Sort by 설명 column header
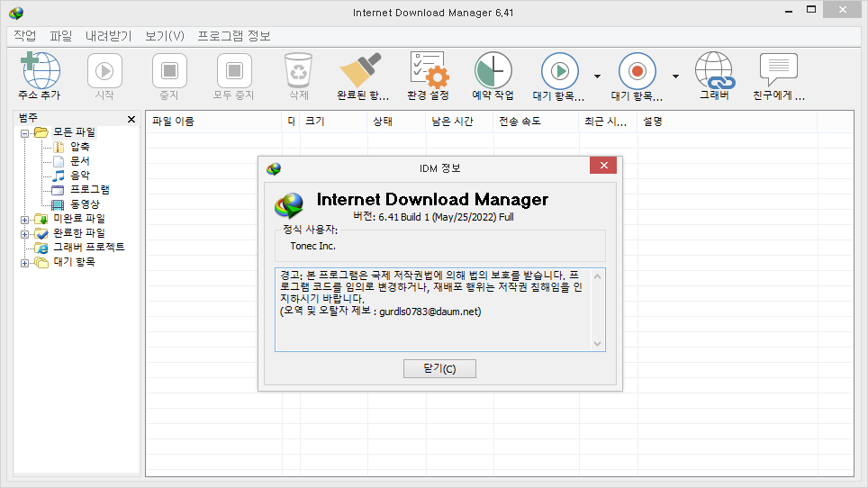This screenshot has width=868, height=488. tap(728, 122)
